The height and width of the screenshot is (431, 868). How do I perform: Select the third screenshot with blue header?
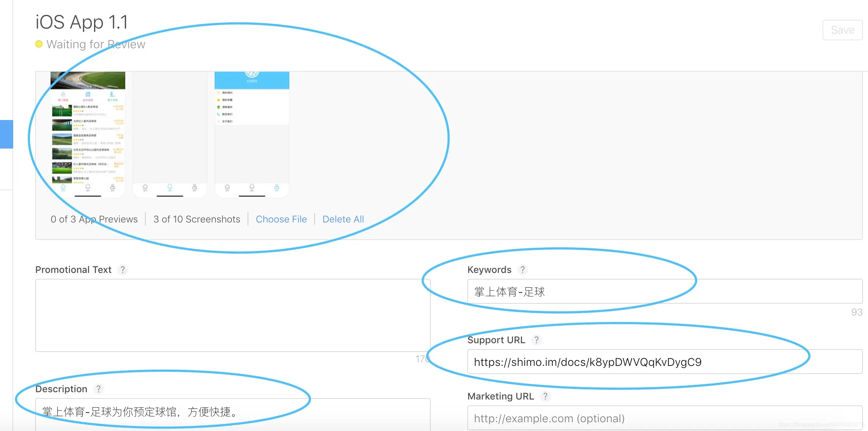pos(252,134)
